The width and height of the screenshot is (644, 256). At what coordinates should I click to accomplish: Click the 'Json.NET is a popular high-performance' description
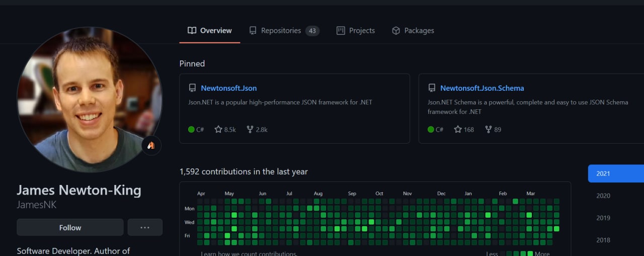point(280,102)
